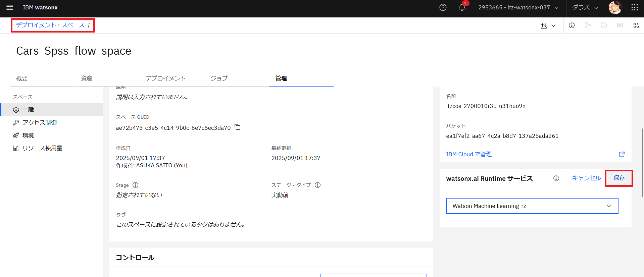Image resolution: width=644 pixels, height=277 pixels.
Task: Click the data flow diagram toolbar icon
Action: tap(588, 25)
